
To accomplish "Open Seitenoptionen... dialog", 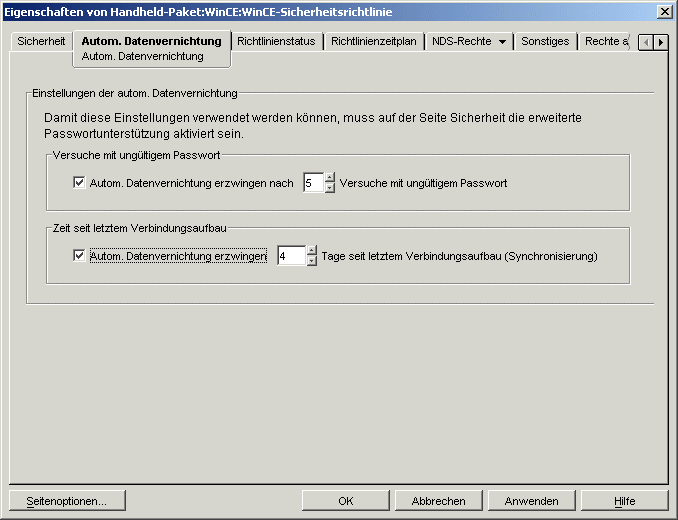I will (67, 501).
